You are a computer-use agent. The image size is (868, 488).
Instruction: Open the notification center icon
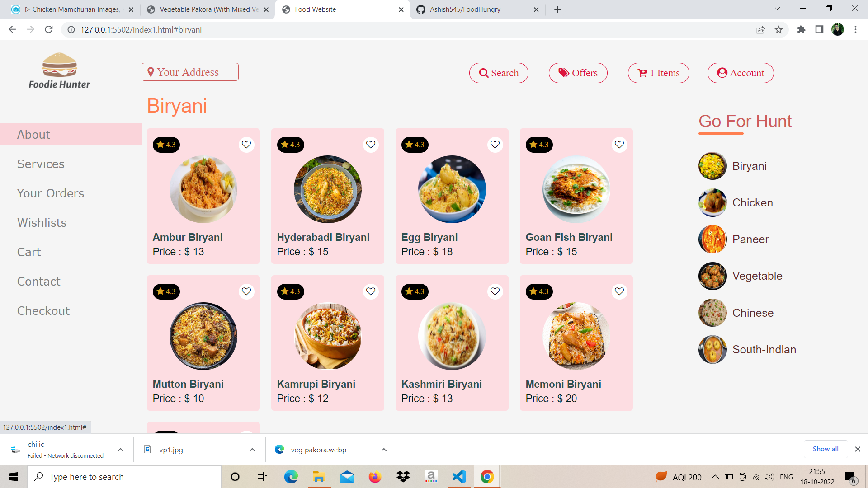pyautogui.click(x=850, y=477)
